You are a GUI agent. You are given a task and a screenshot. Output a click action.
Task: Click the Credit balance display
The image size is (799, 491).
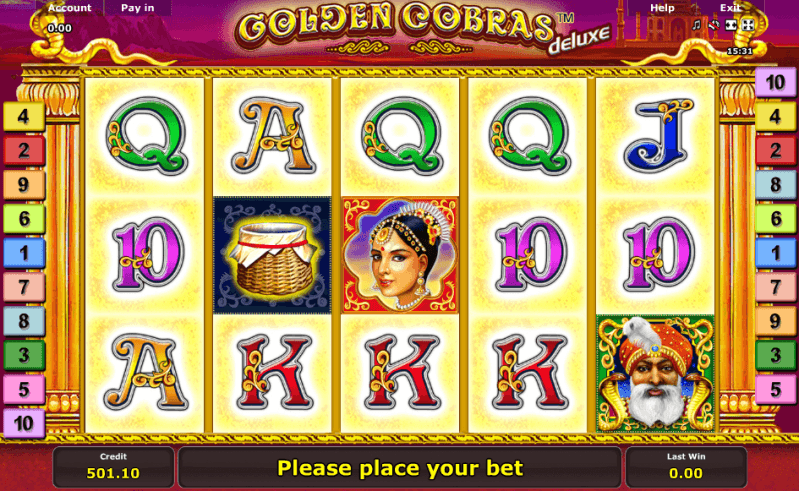(113, 467)
